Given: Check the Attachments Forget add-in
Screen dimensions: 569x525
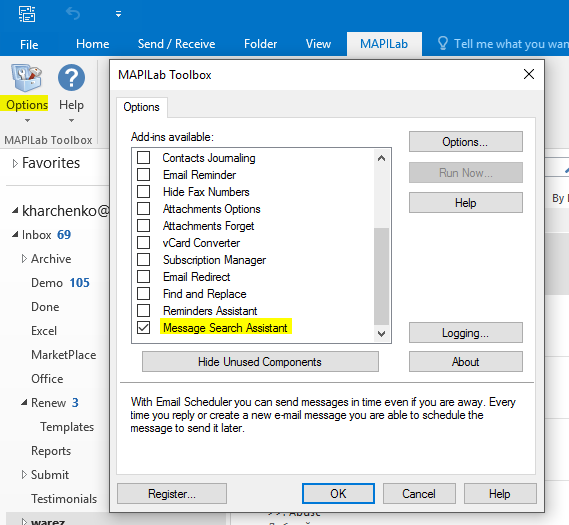Looking at the screenshot, I should click(143, 226).
